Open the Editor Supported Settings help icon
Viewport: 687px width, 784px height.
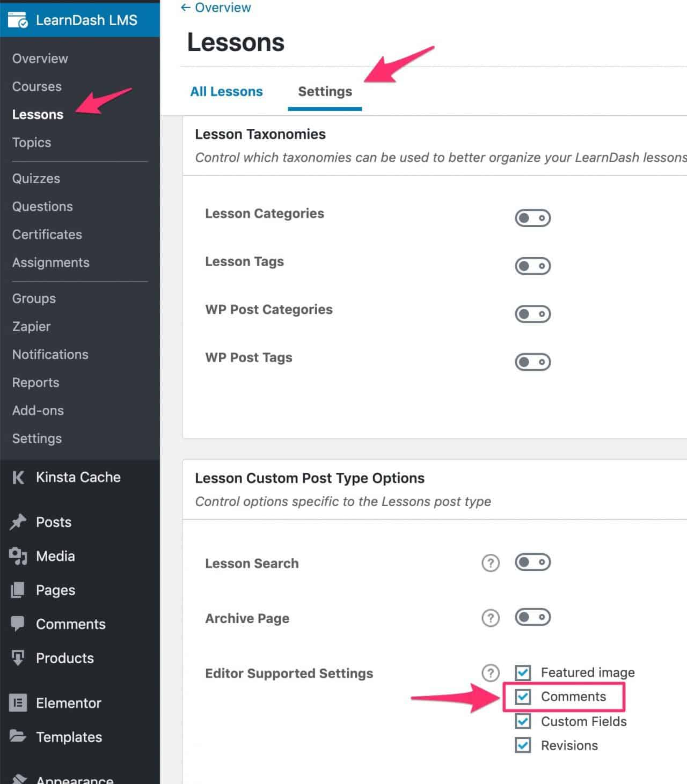[490, 673]
